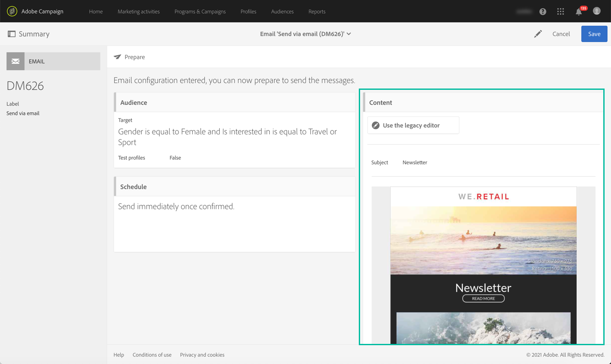Viewport: 611px width, 364px height.
Task: Click the Summary heading text
Action: [x=34, y=34]
